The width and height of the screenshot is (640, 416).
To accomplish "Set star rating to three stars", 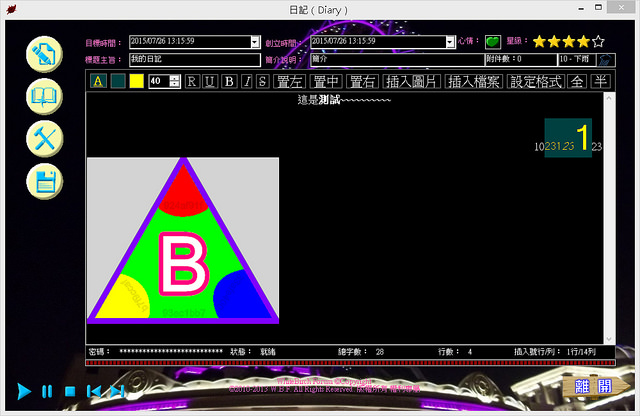I will pyautogui.click(x=569, y=41).
